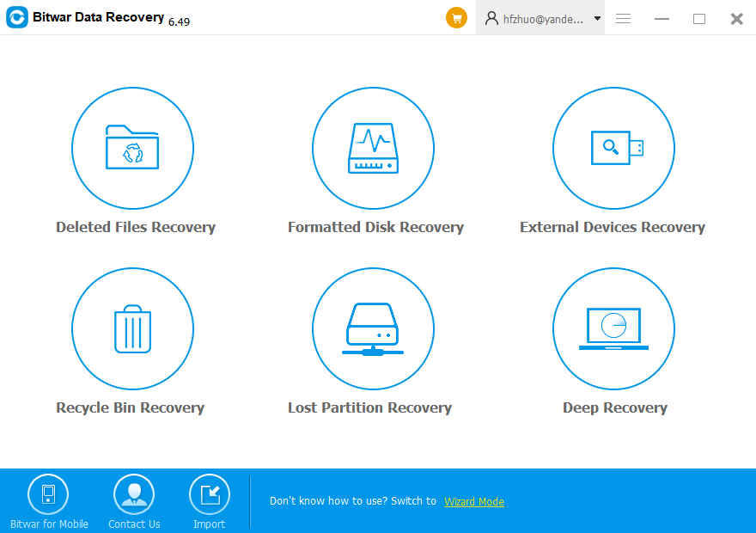Screen dimensions: 756x533
Task: Click the Deleted Files Recovery label
Action: [136, 227]
